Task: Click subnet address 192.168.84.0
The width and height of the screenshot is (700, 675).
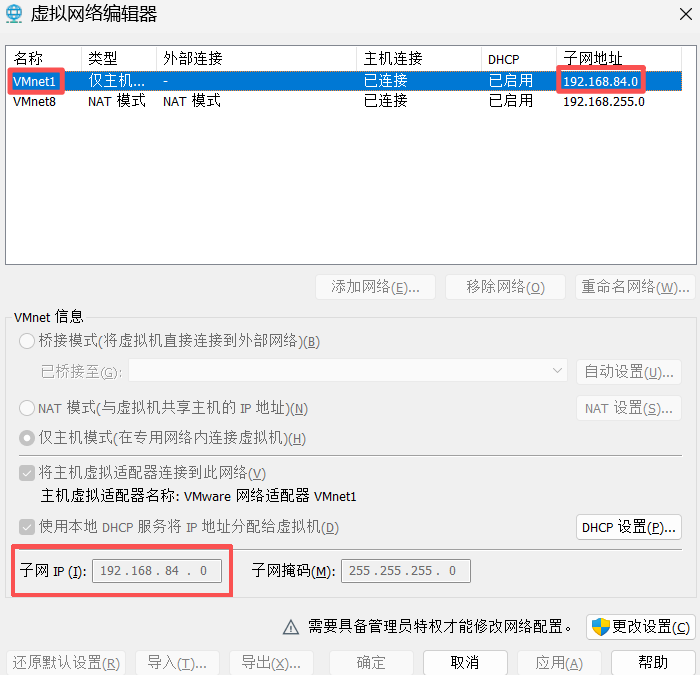Action: click(600, 81)
